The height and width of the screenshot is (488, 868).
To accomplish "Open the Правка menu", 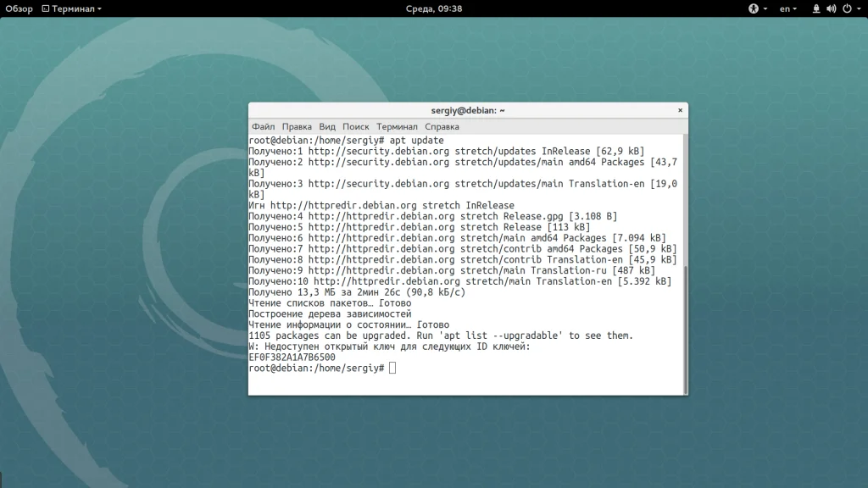I will coord(297,126).
